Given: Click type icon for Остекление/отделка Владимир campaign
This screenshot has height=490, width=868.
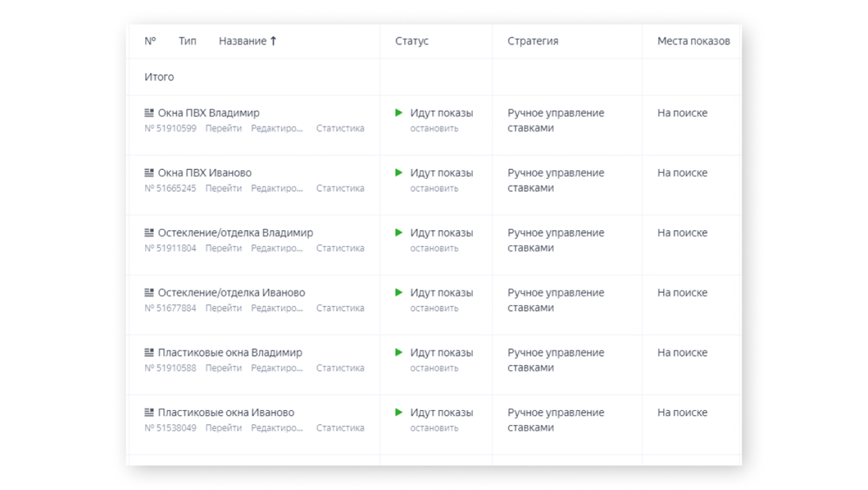Looking at the screenshot, I should (x=149, y=233).
